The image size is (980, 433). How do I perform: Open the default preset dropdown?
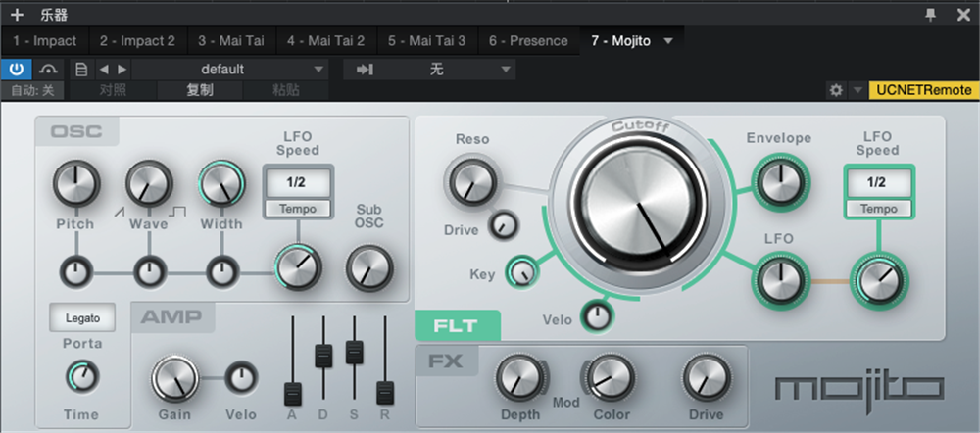[x=230, y=69]
